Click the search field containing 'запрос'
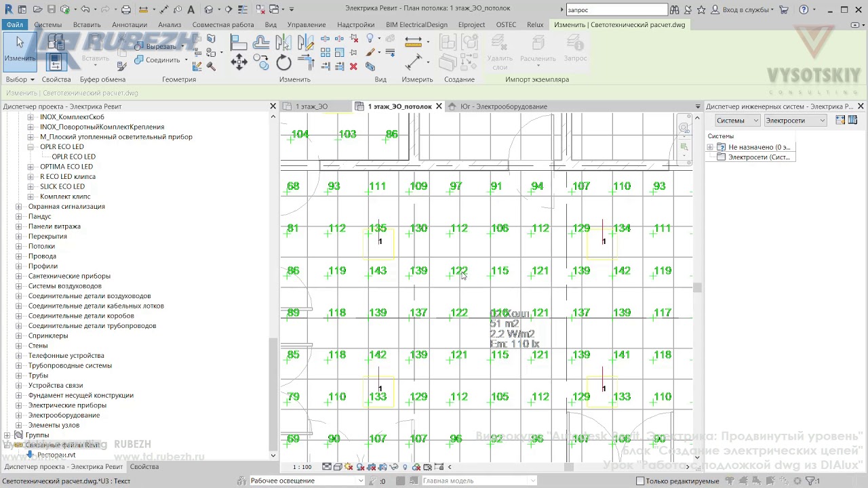Screen dimensions: 868x488 [616, 9]
